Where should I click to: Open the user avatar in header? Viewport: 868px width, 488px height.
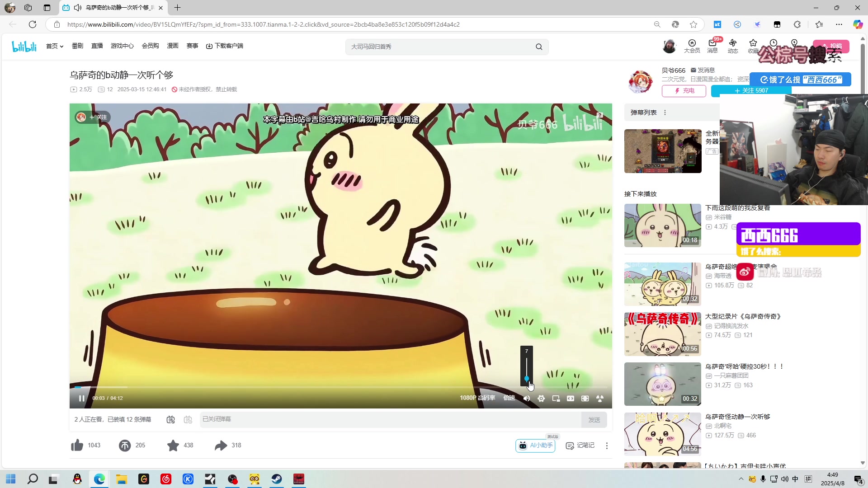tap(669, 46)
